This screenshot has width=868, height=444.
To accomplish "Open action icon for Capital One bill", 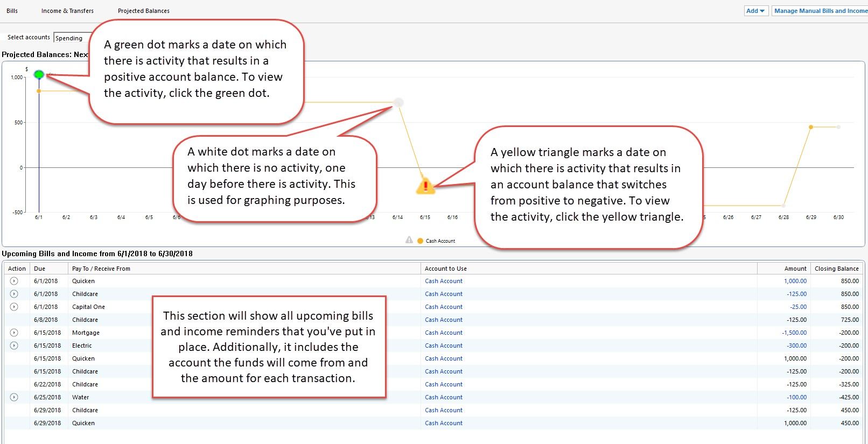I will (x=14, y=307).
